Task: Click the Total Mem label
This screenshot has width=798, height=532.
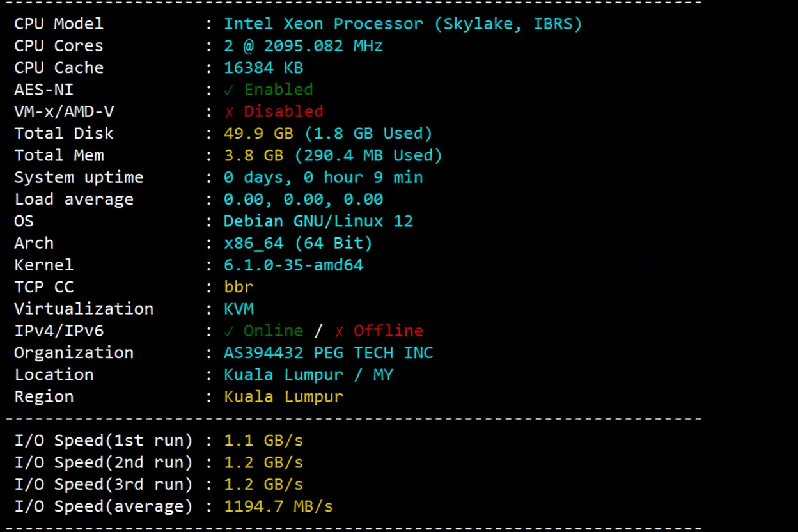Action: (x=59, y=155)
